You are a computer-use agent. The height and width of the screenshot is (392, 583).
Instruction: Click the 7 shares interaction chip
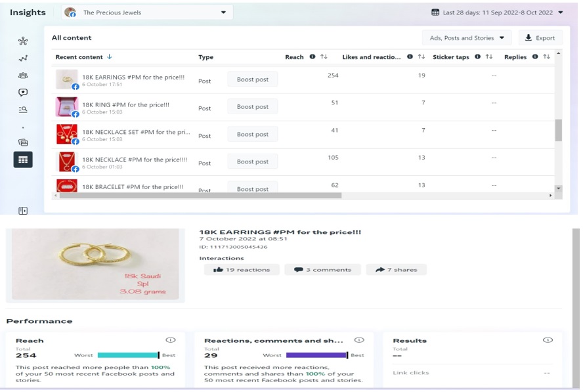[397, 269]
